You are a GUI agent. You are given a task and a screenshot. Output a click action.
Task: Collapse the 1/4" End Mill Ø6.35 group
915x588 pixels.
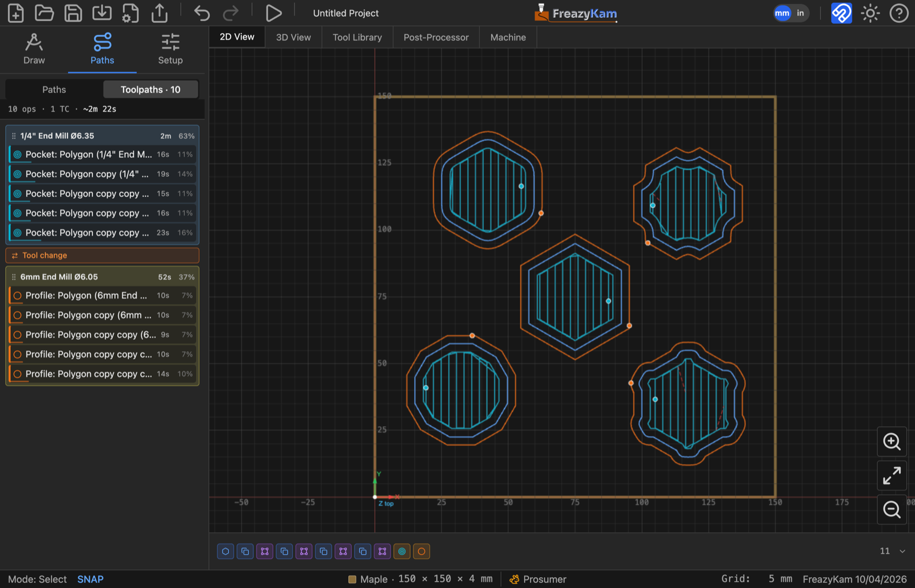(x=102, y=136)
